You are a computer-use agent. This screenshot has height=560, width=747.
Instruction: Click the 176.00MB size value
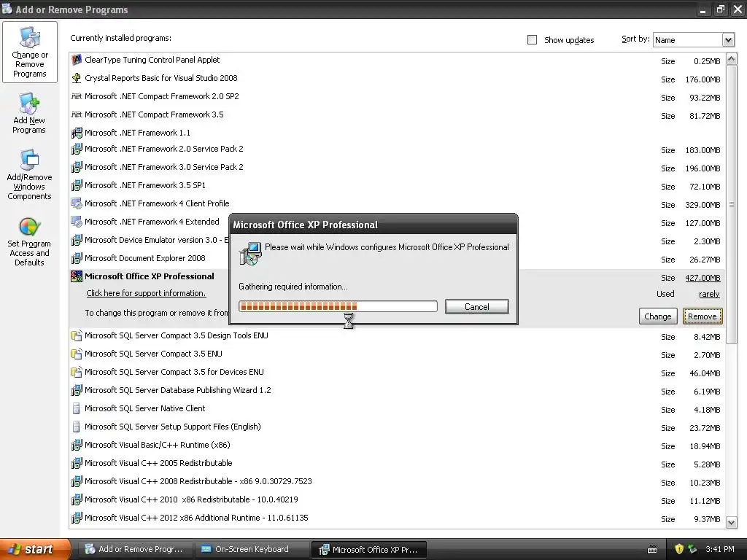(x=703, y=79)
